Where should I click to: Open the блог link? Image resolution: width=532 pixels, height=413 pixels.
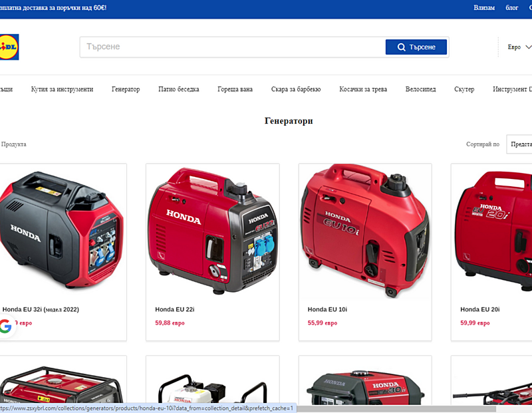click(x=511, y=7)
